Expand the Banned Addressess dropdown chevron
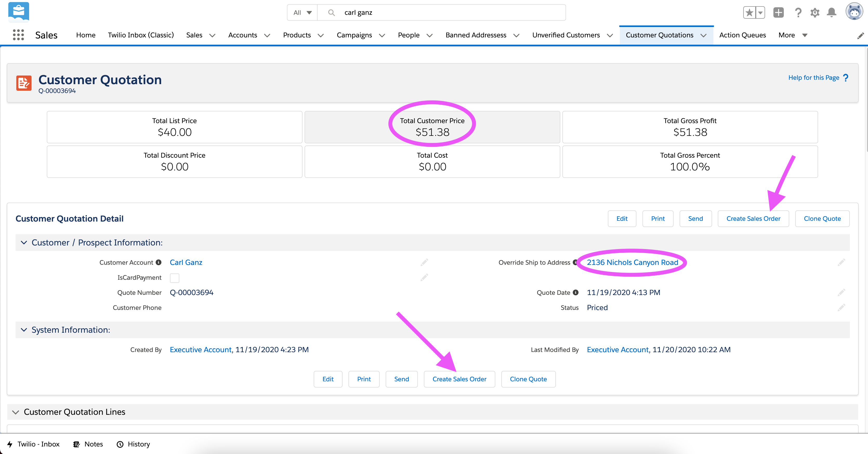Screen dimensions: 868x454 tap(516, 35)
